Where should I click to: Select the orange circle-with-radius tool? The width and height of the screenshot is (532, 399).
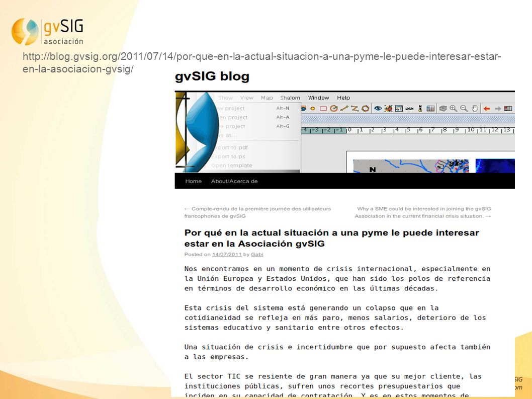pos(334,109)
